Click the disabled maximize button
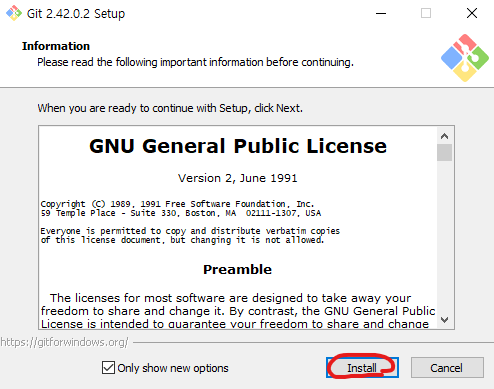The height and width of the screenshot is (389, 494). click(x=426, y=13)
